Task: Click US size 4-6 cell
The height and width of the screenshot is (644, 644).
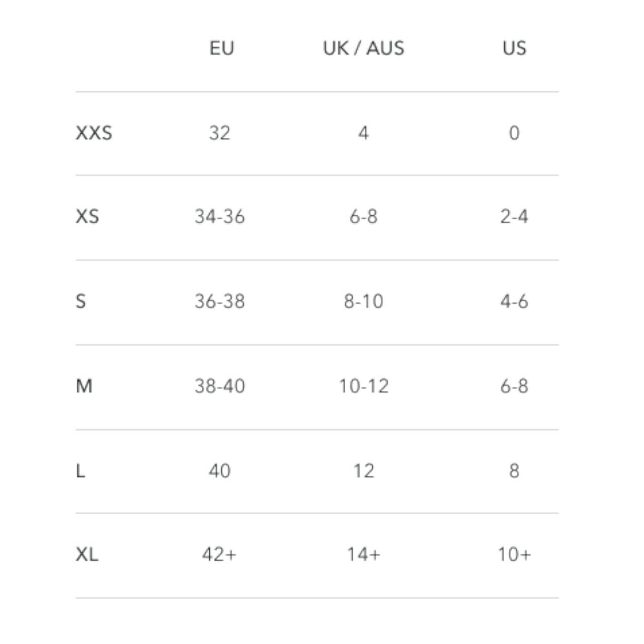Action: point(514,301)
